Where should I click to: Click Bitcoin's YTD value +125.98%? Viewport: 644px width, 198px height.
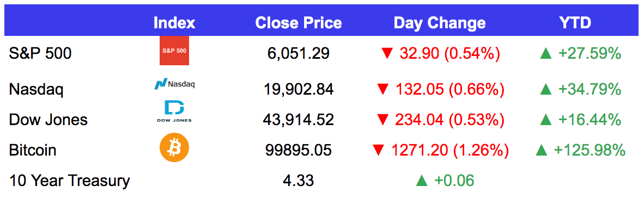[x=590, y=151]
